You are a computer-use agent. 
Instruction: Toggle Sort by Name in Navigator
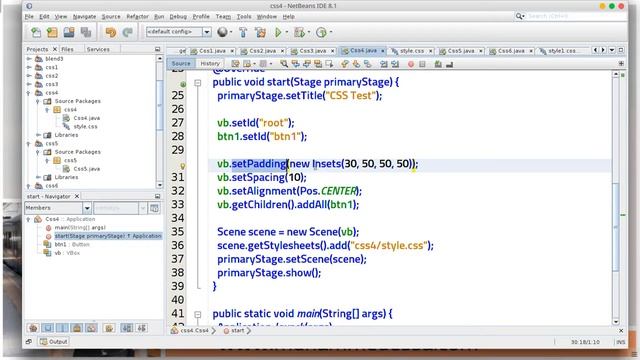click(x=127, y=328)
